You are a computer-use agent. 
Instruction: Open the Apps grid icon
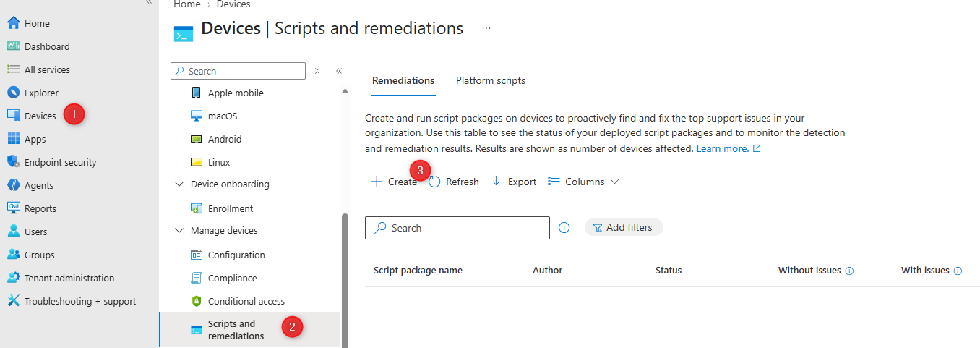(x=13, y=139)
